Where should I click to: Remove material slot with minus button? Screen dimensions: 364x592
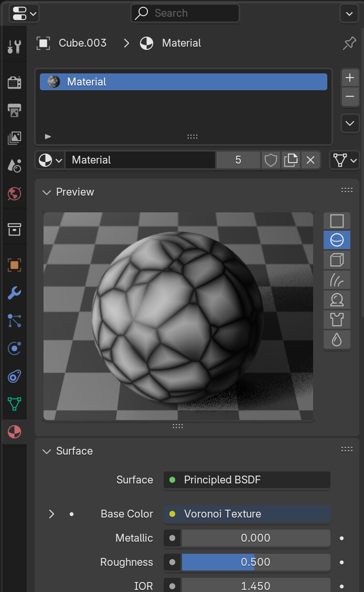tap(350, 96)
